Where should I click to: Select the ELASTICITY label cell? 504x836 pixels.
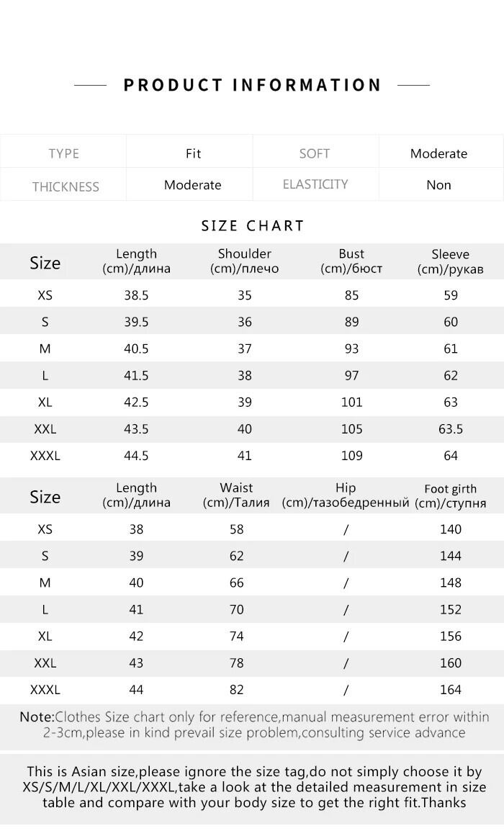pos(315,184)
